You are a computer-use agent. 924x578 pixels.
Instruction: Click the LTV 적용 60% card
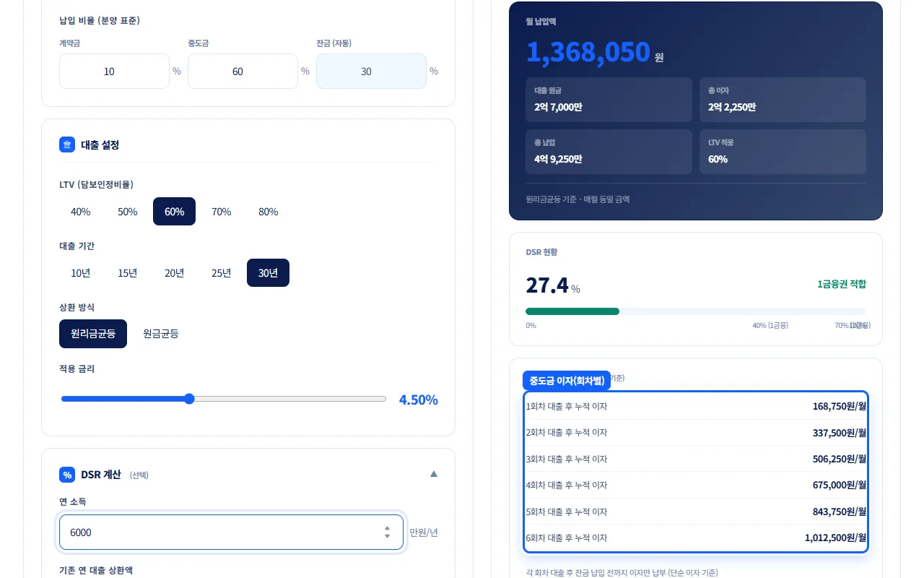[783, 152]
